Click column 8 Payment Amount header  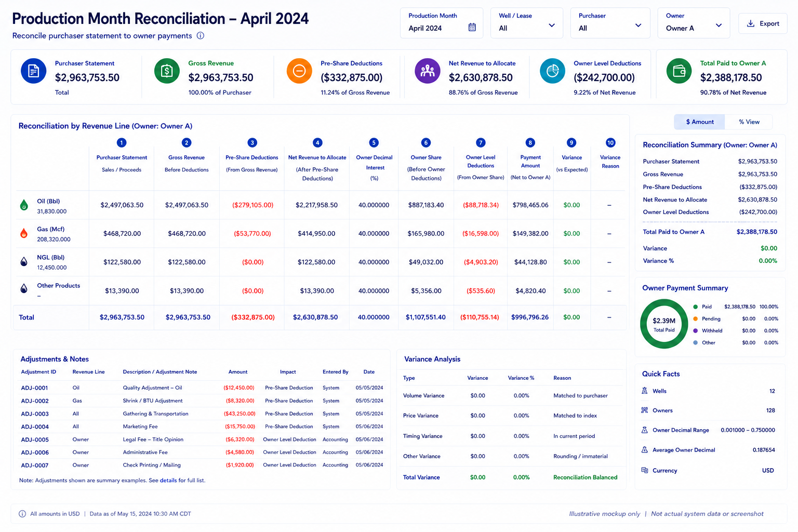click(530, 162)
